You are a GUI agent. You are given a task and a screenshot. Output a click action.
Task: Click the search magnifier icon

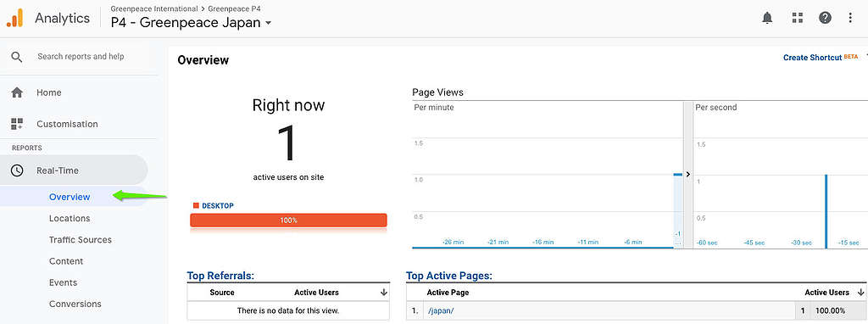(17, 57)
